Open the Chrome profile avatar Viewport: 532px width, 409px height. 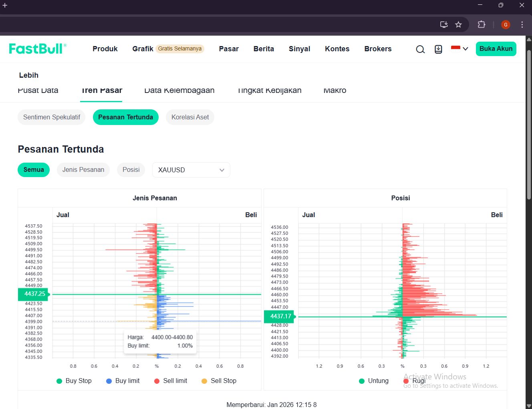point(506,25)
